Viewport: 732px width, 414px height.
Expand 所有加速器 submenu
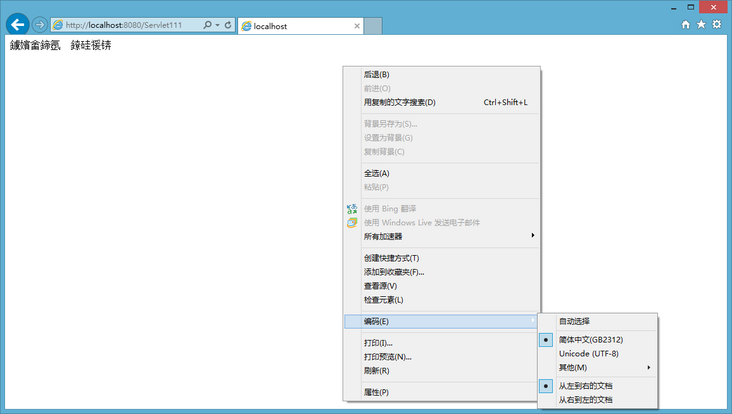click(x=442, y=237)
